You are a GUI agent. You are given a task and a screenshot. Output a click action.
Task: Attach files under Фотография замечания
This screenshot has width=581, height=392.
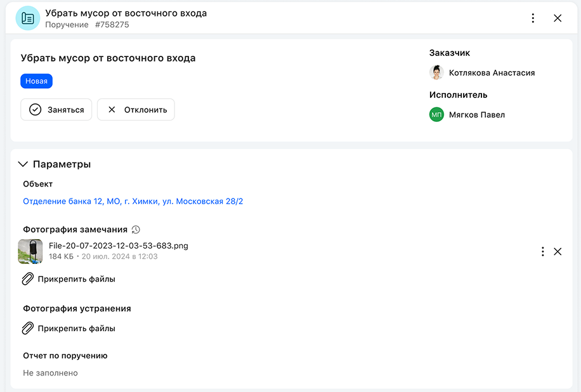(x=69, y=278)
